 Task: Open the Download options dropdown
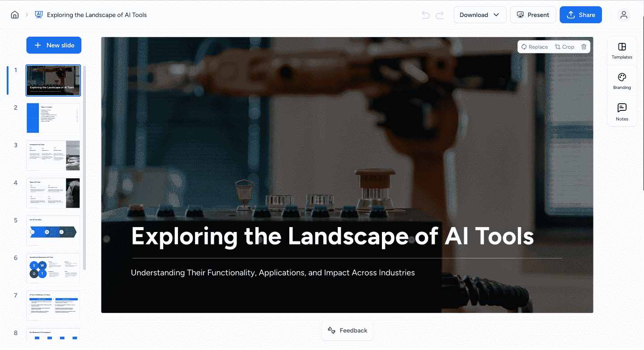pyautogui.click(x=480, y=15)
